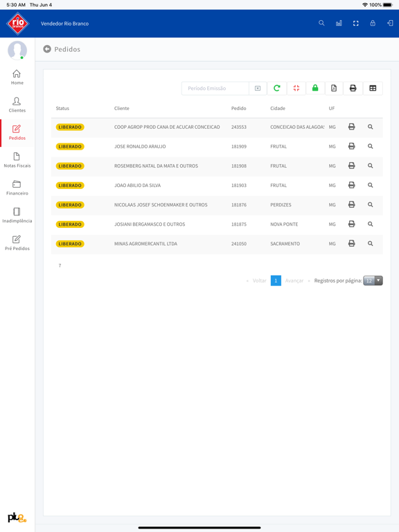View details of order 181875

pyautogui.click(x=370, y=224)
